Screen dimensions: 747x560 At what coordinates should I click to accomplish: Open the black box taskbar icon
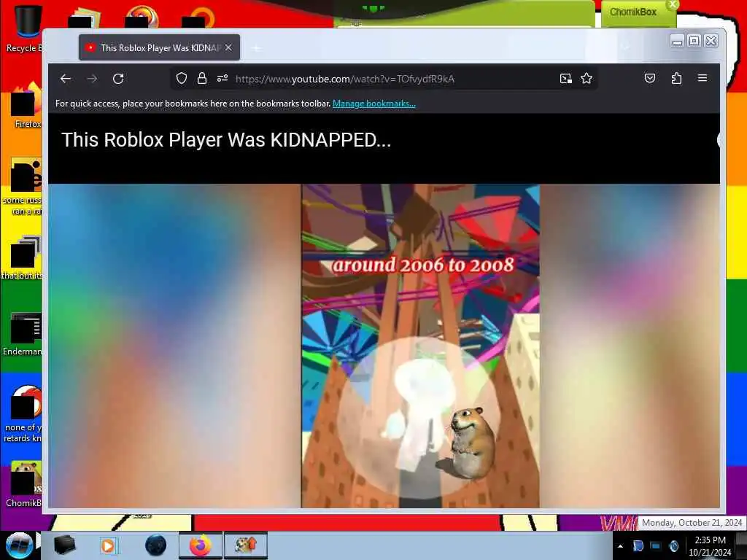click(x=64, y=545)
